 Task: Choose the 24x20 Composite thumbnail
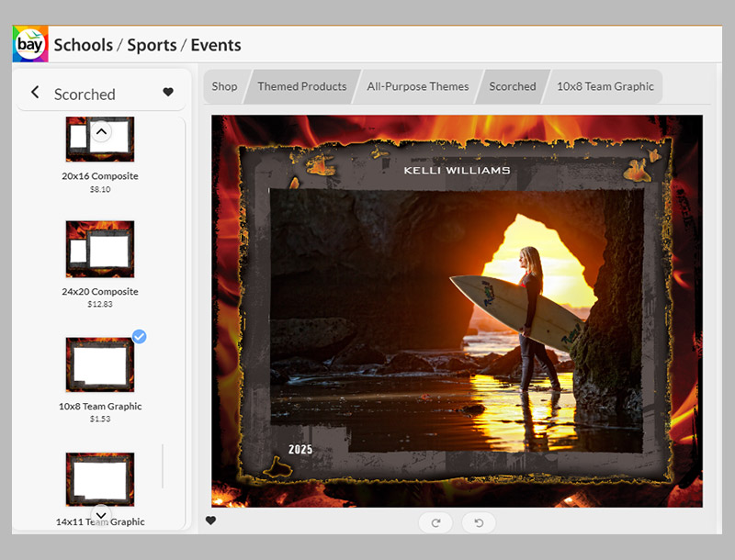[100, 249]
